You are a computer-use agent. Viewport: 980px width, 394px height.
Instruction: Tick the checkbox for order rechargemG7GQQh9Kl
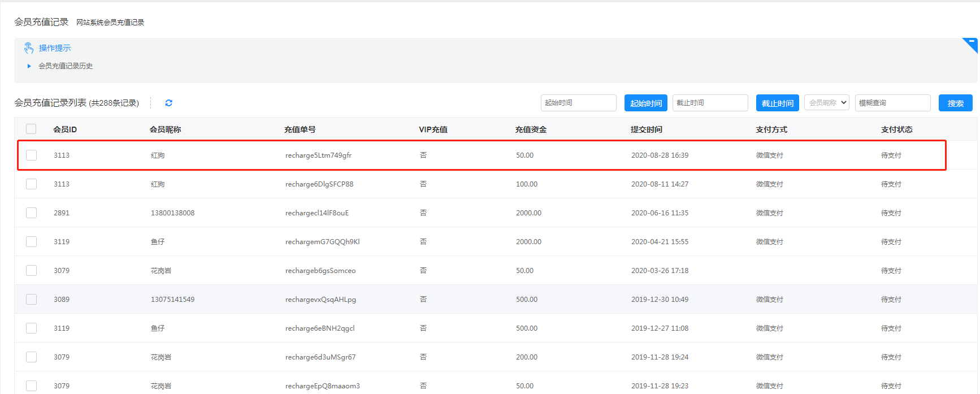[32, 241]
